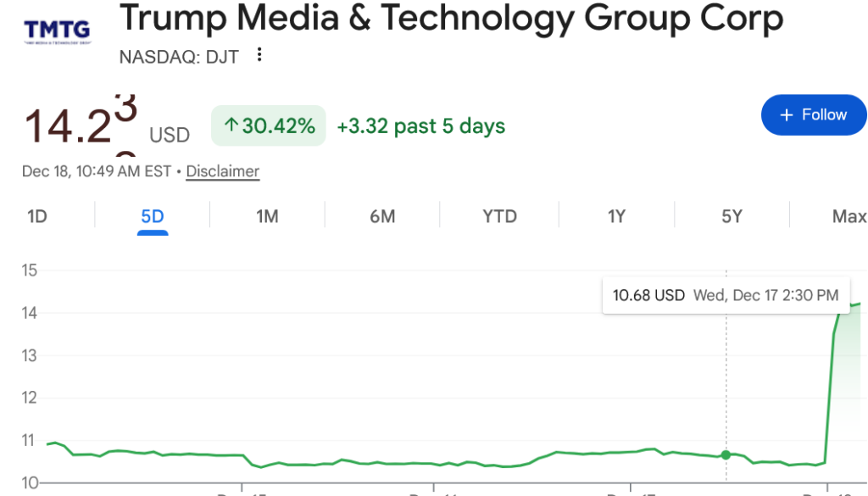868x496 pixels.
Task: Select the YTD range tab
Action: point(499,216)
